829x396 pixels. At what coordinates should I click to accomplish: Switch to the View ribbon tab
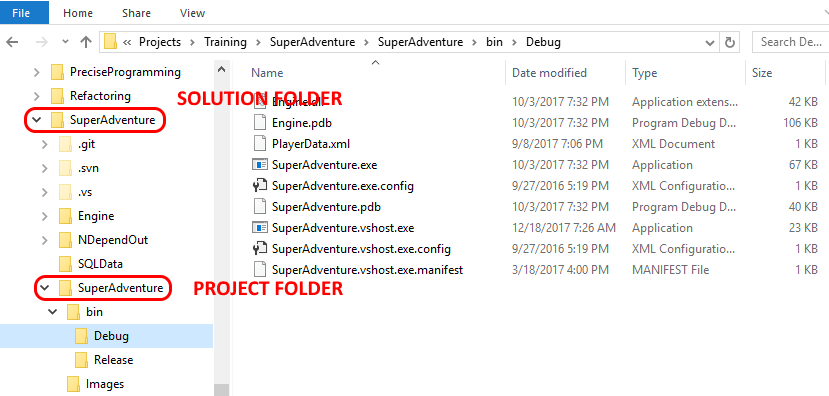tap(192, 13)
